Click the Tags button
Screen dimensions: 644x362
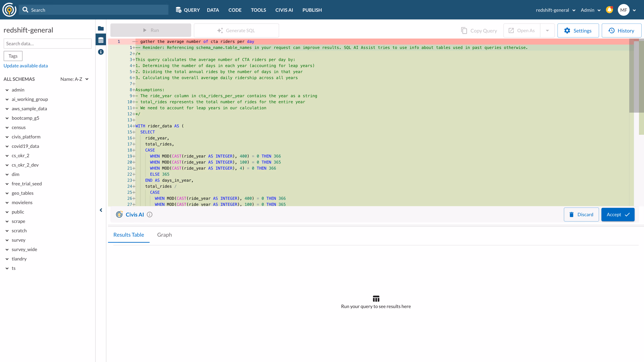pyautogui.click(x=13, y=56)
